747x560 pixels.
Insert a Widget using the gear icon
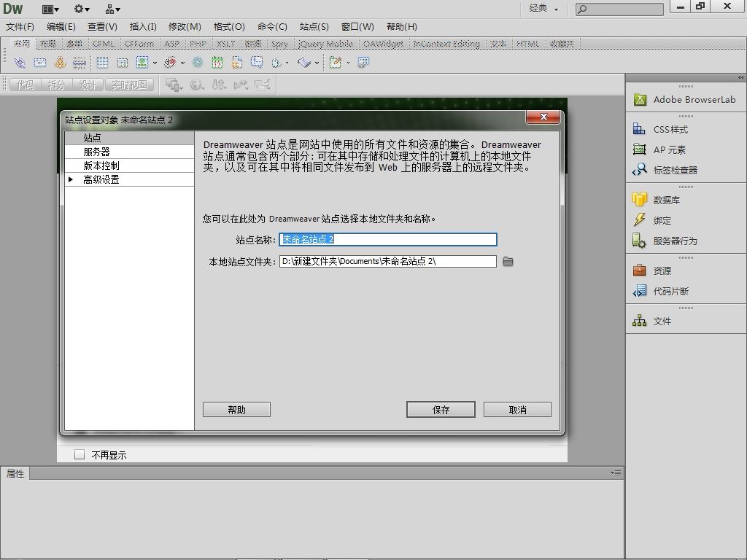(x=198, y=62)
